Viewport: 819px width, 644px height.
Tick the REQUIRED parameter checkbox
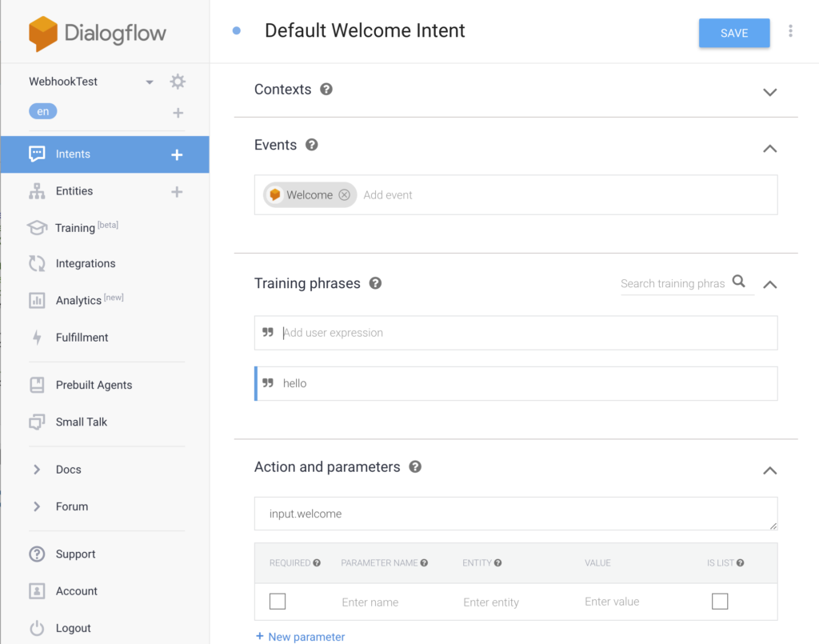[x=278, y=602]
